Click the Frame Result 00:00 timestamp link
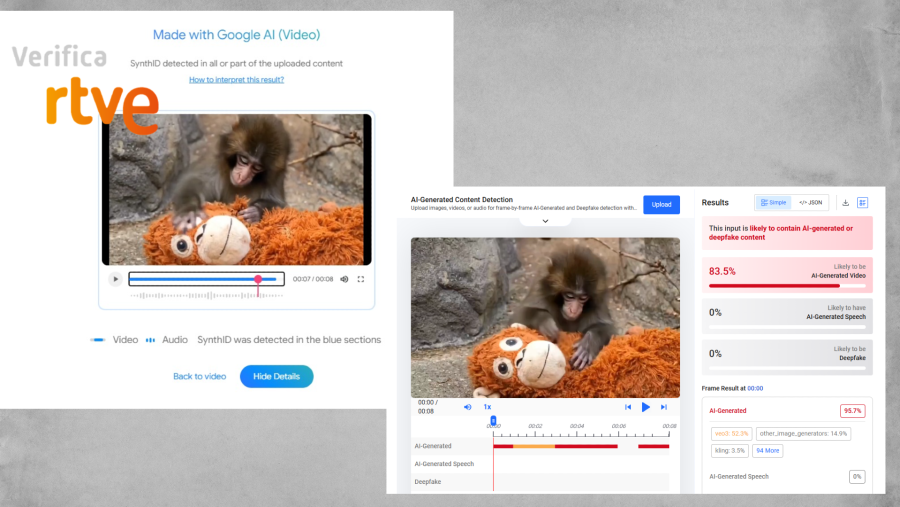 [x=755, y=389]
